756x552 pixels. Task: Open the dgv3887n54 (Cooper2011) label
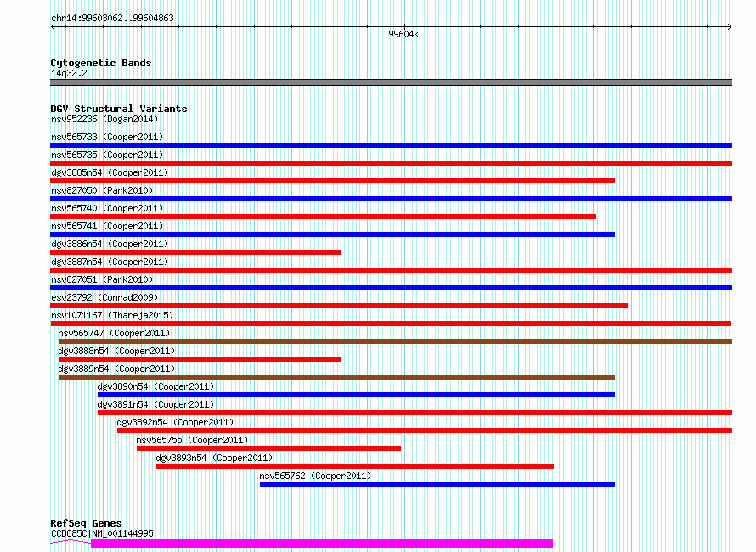(110, 262)
